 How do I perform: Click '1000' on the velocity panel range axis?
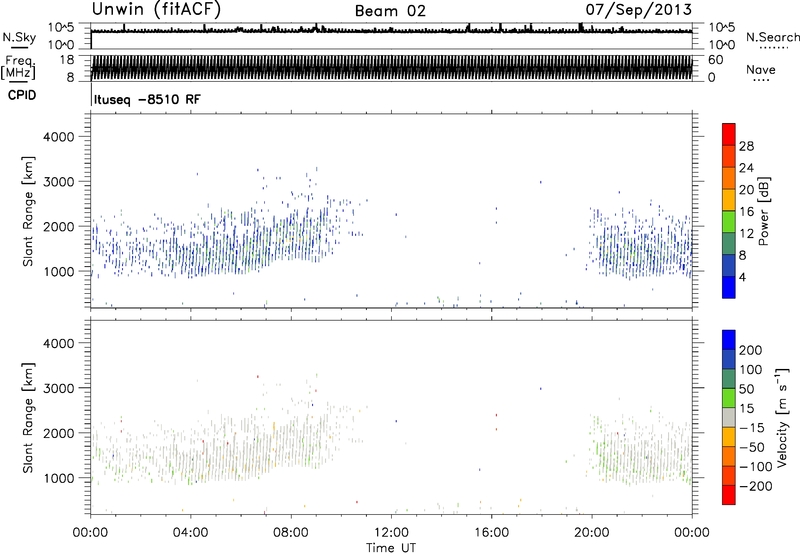(x=58, y=478)
